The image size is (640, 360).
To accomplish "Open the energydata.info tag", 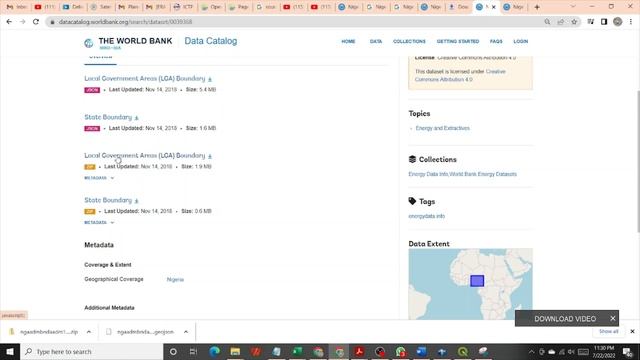I will click(427, 216).
